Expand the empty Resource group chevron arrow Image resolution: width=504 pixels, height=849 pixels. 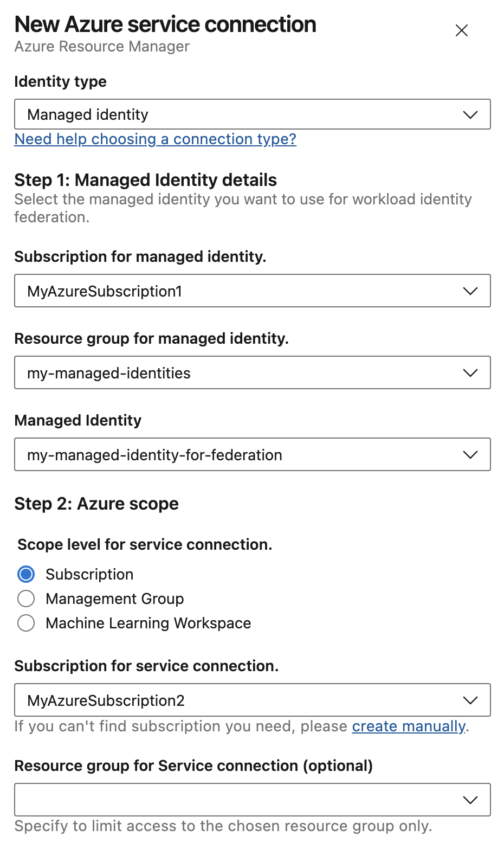tap(470, 800)
